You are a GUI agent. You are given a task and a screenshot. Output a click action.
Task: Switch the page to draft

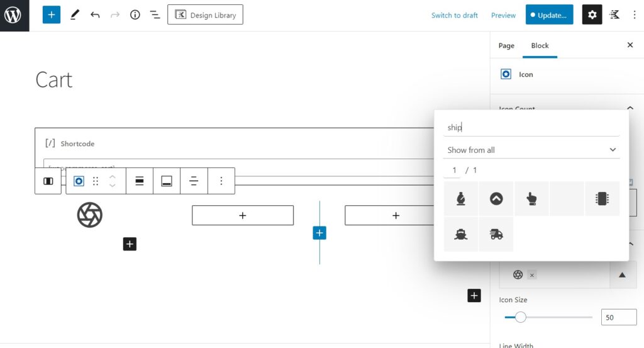click(454, 15)
